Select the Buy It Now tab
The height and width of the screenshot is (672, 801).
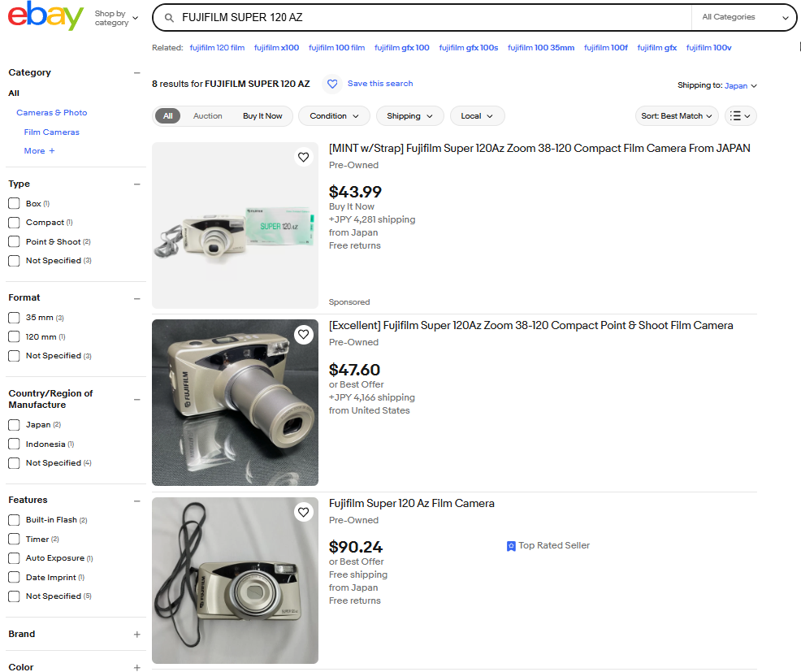pos(262,116)
